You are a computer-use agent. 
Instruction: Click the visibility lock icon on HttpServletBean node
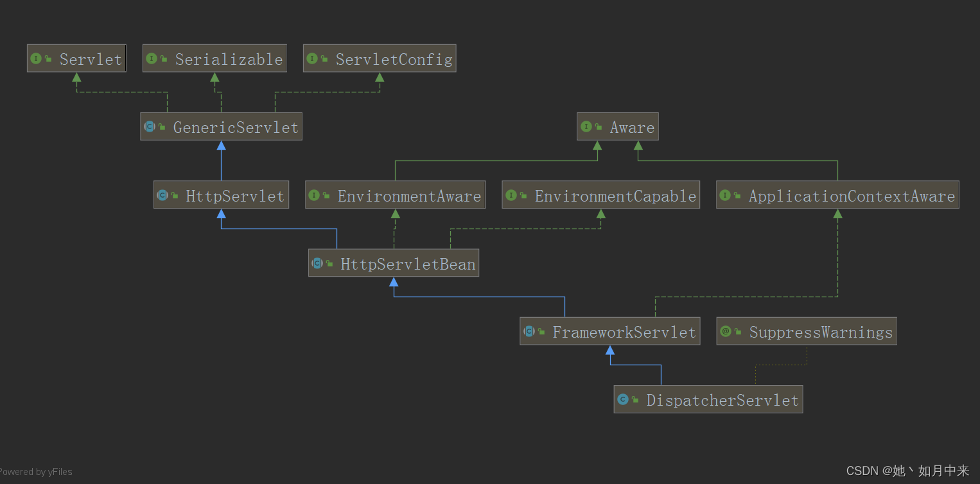(x=329, y=263)
